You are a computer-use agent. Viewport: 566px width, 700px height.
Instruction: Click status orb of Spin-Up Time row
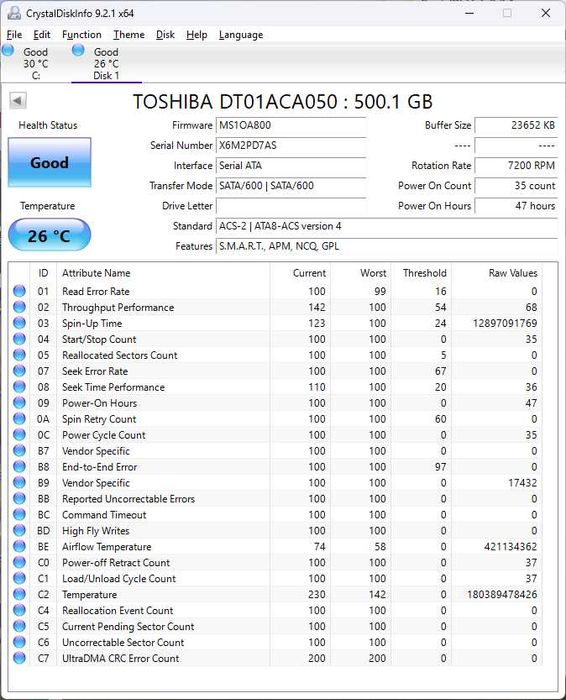click(19, 323)
